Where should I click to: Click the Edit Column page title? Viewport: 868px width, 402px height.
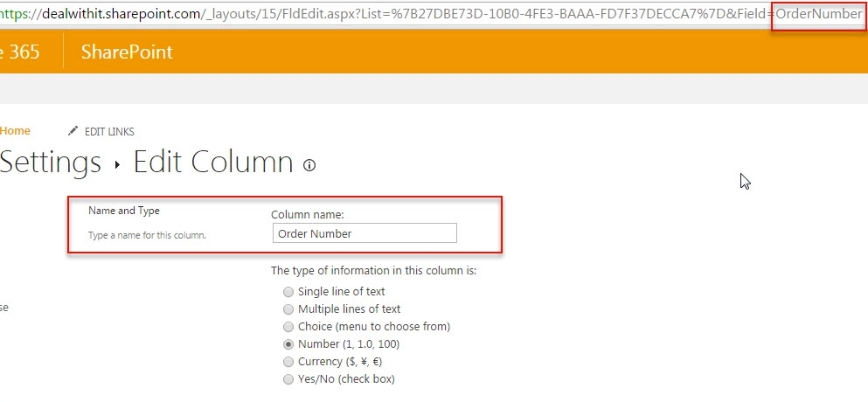tap(213, 163)
